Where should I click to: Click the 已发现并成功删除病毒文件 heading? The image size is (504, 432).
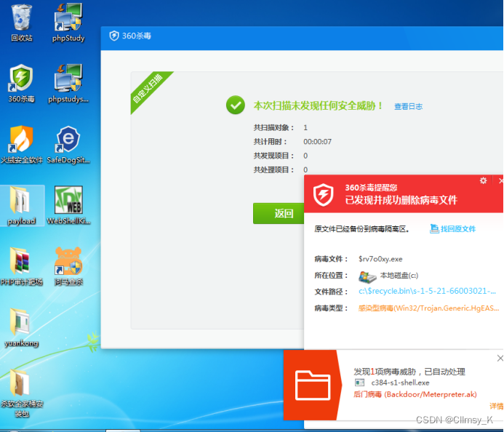[x=401, y=200]
